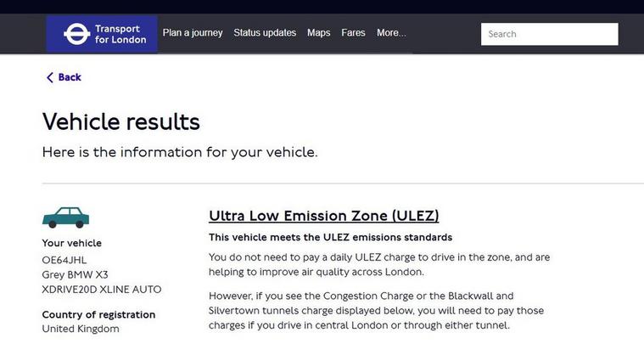Click the Vehicle results heading
The image size is (644, 344).
tap(121, 122)
